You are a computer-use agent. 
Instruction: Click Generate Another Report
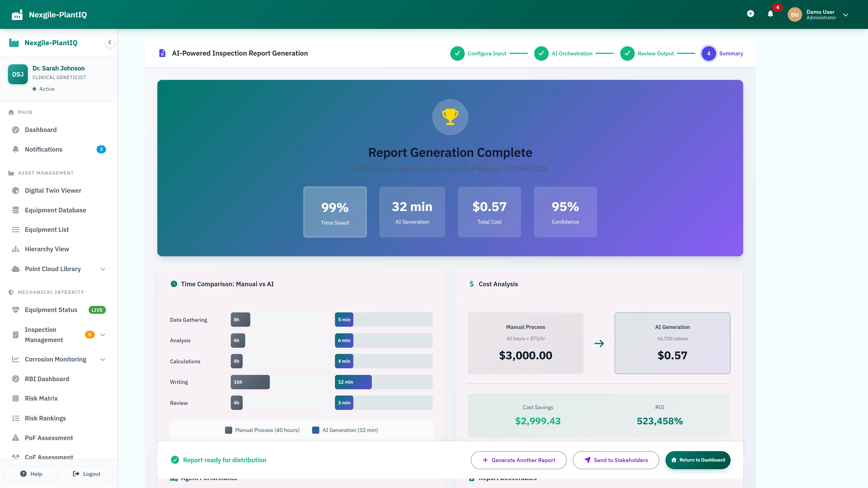(519, 460)
